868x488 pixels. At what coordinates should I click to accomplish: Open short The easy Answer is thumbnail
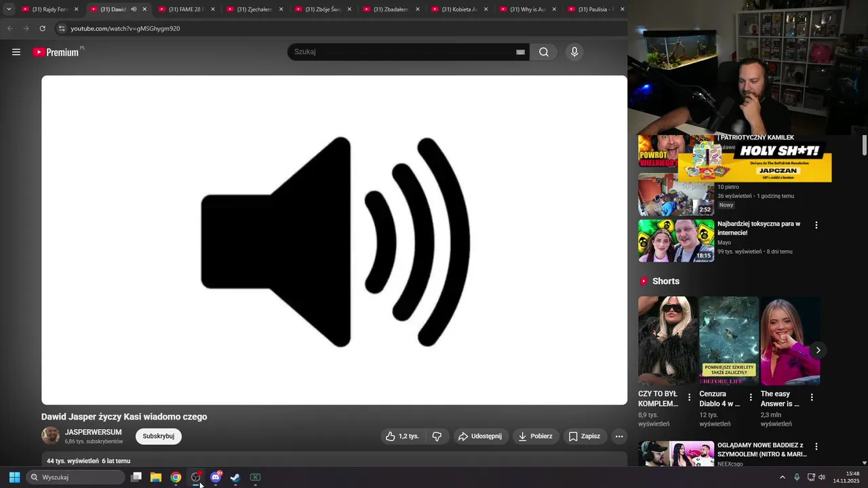(791, 341)
